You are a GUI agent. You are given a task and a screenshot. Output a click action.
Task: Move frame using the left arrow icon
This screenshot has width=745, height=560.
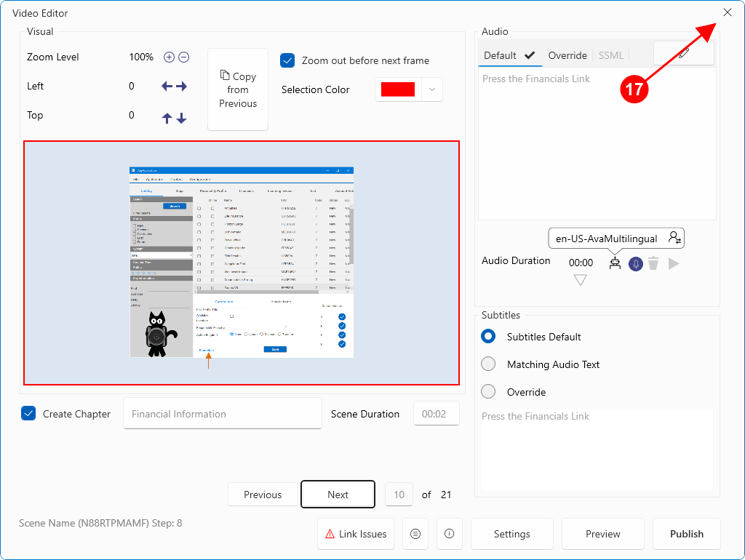[167, 87]
